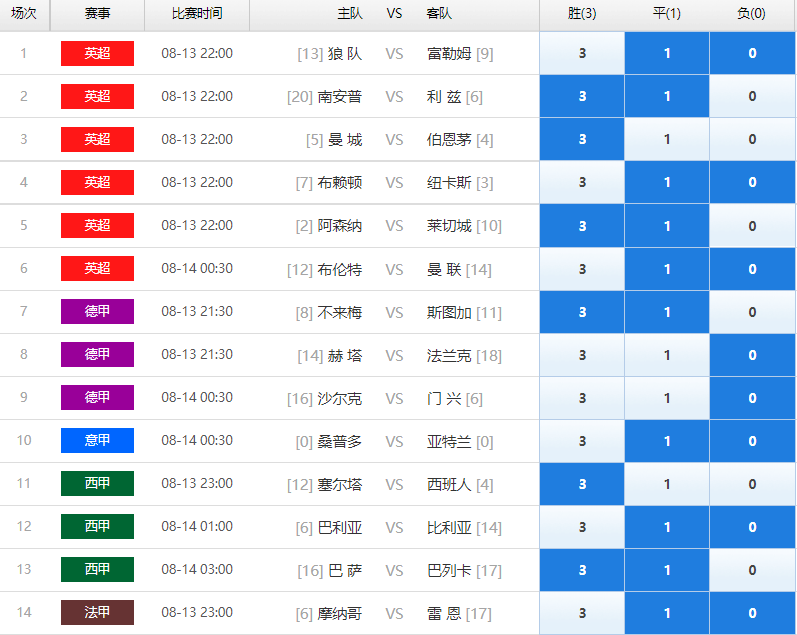Set draw (1) for match 14 摩纳哥
This screenshot has height=635, width=797.
[667, 613]
